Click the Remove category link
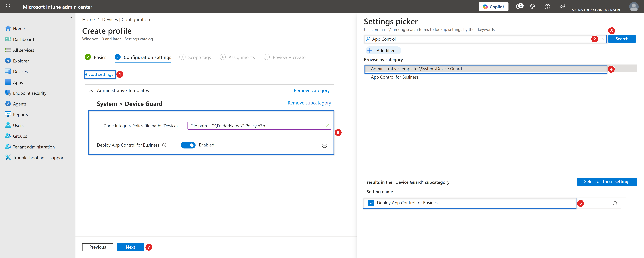 (x=311, y=90)
